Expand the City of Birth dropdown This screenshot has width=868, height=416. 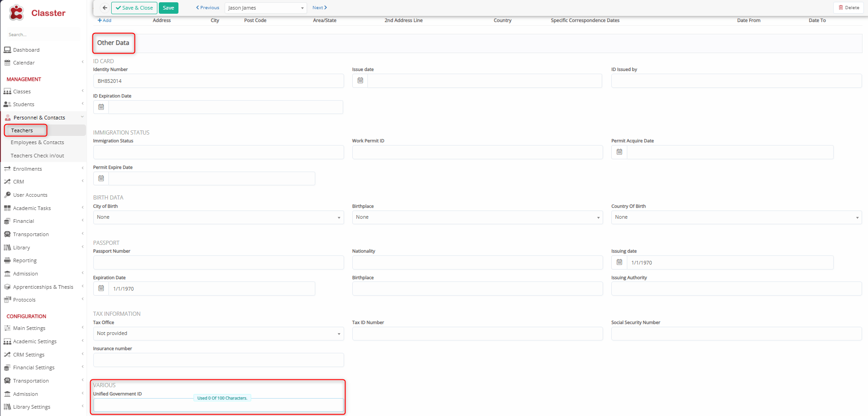pyautogui.click(x=218, y=217)
